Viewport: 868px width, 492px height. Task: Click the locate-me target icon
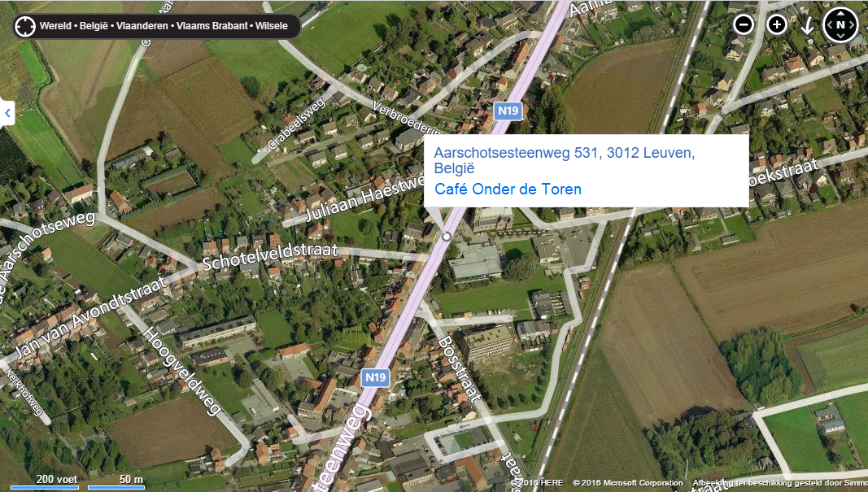tap(25, 26)
